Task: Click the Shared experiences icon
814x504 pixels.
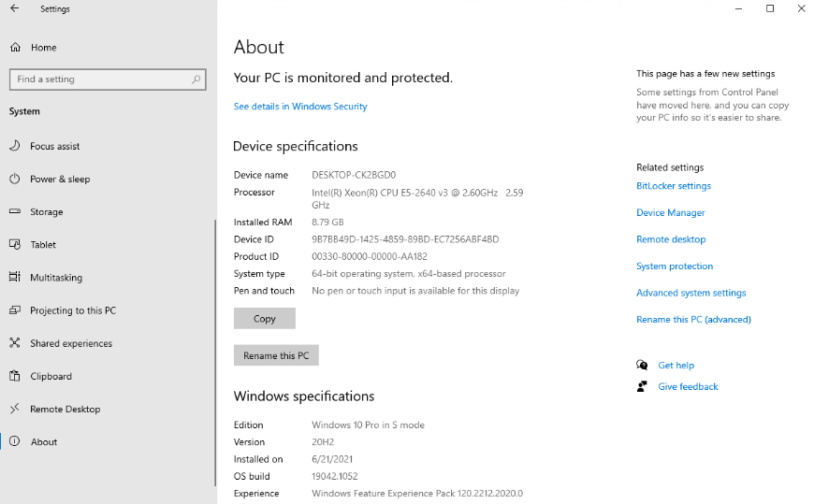Action: point(15,342)
